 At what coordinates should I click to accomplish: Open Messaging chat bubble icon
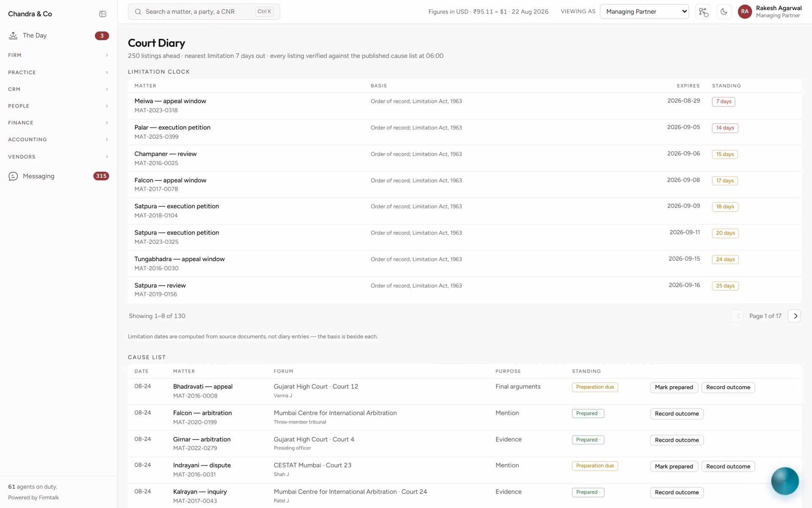13,176
